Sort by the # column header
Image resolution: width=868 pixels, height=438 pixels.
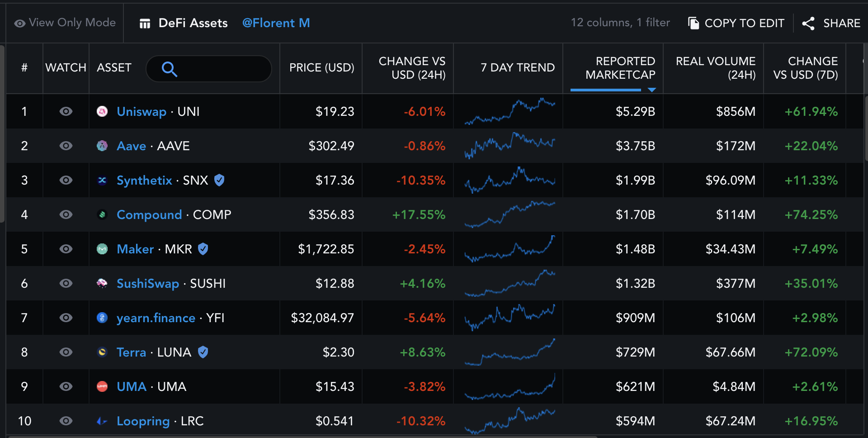pos(24,68)
